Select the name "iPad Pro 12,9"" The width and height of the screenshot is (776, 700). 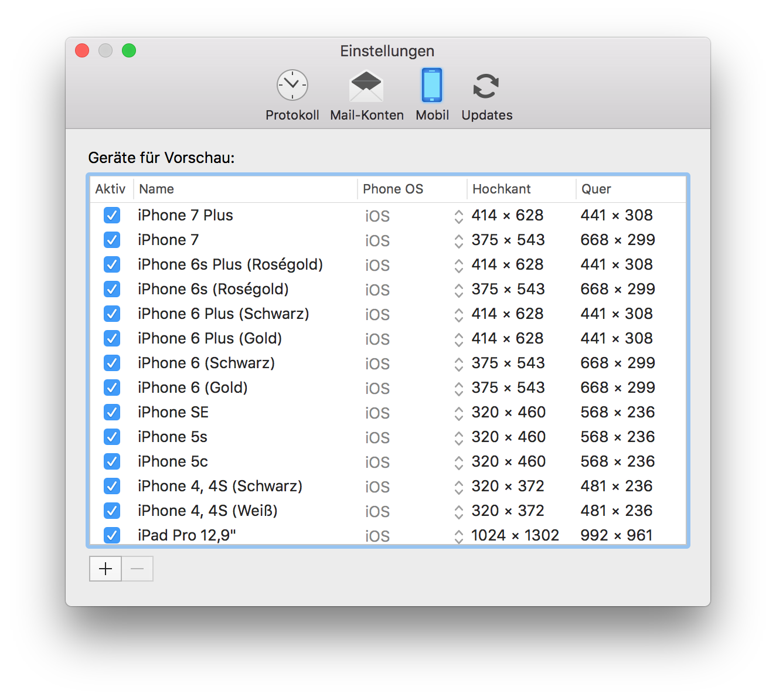187,535
